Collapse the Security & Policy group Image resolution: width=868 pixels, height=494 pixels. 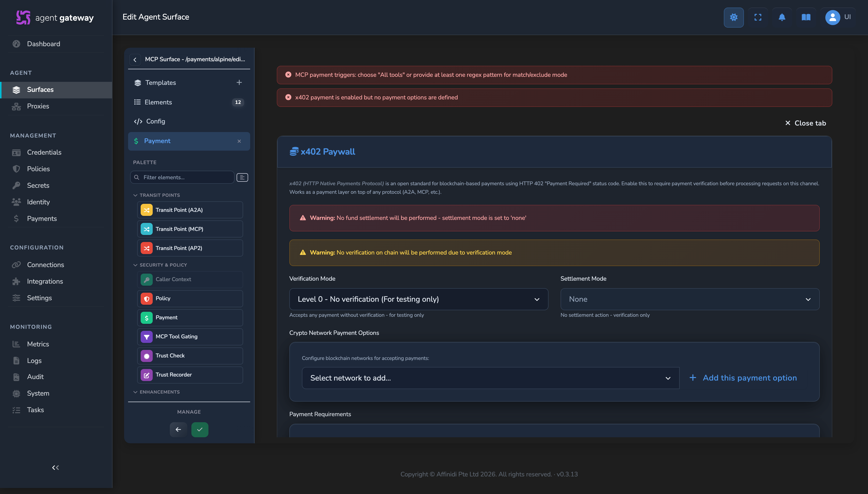tap(160, 265)
